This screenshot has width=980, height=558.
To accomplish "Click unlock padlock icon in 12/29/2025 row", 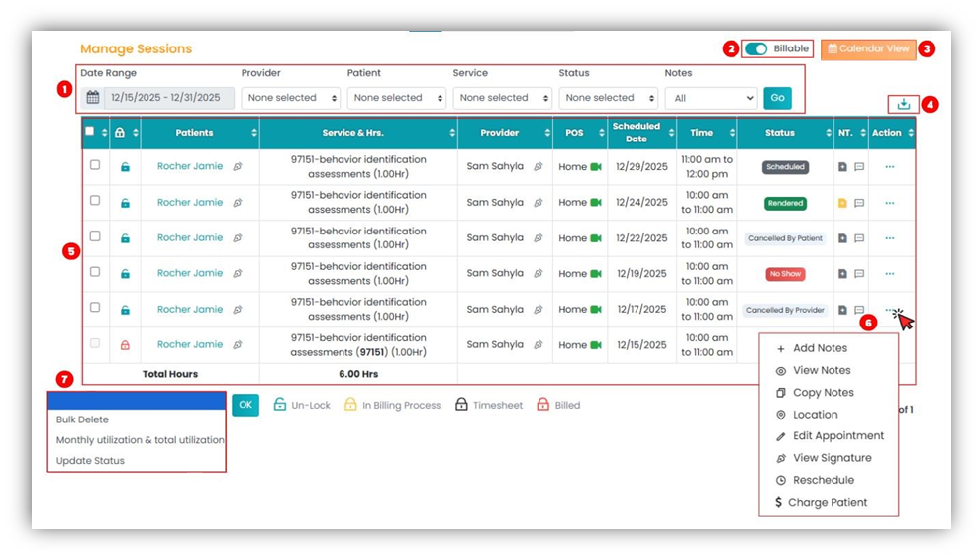I will pyautogui.click(x=125, y=167).
